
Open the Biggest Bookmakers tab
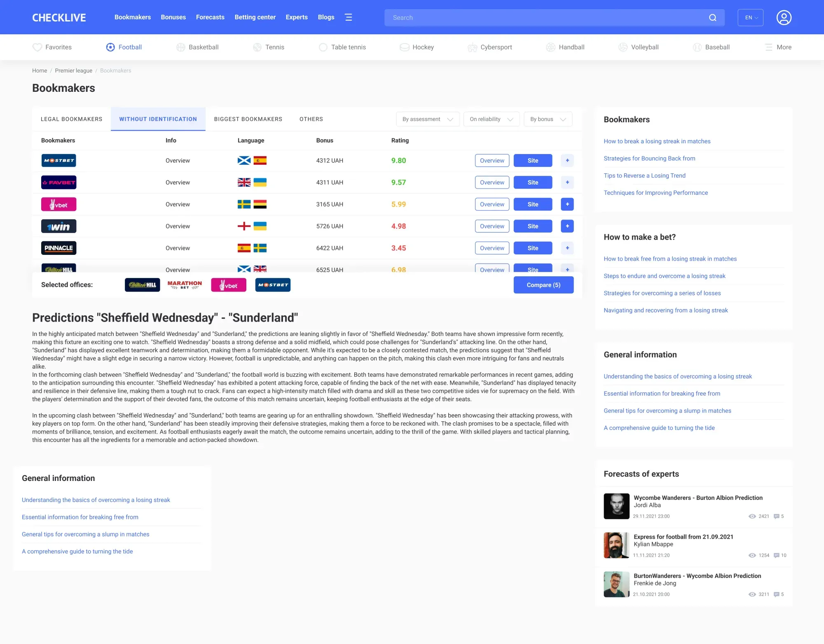248,119
